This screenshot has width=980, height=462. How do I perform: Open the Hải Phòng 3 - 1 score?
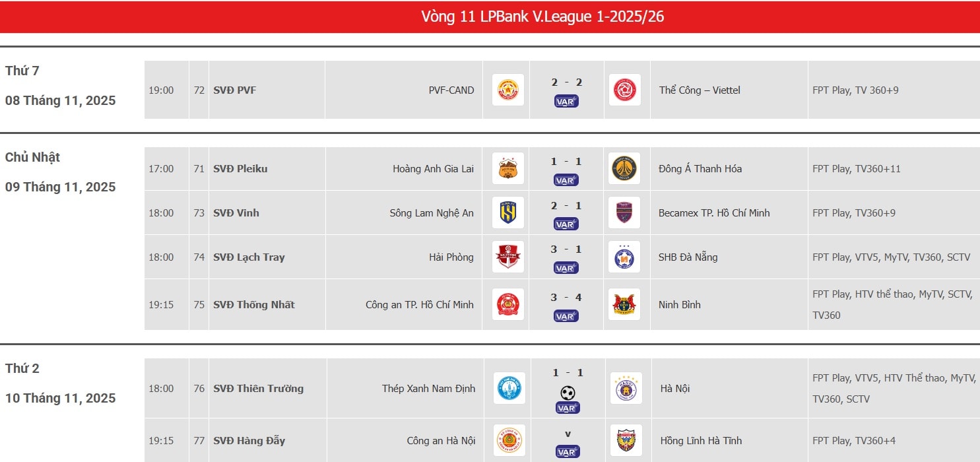coord(566,249)
